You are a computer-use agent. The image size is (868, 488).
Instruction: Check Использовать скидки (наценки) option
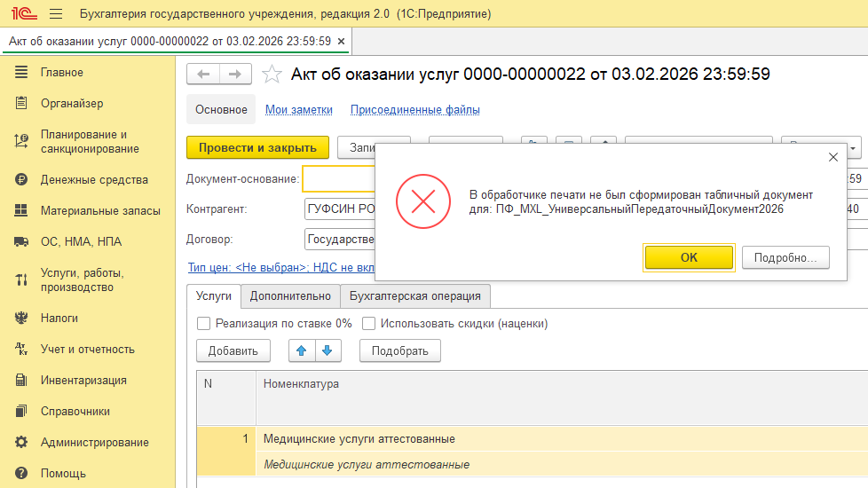coord(368,324)
